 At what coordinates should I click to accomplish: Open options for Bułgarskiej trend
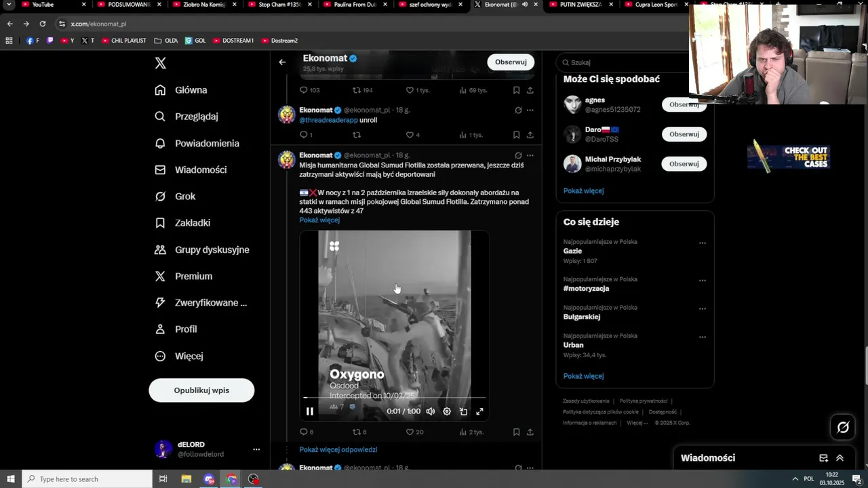click(703, 308)
